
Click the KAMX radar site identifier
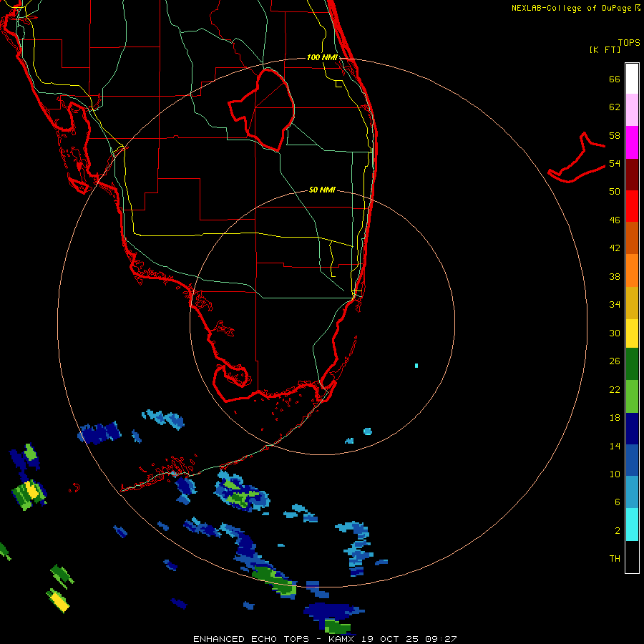pos(342,639)
